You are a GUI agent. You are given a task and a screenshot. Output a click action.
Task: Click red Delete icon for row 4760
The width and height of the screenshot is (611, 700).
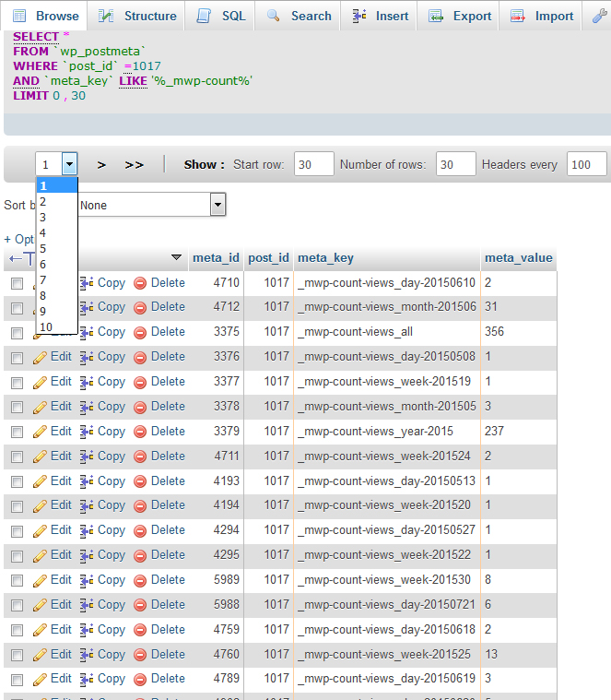(x=140, y=655)
